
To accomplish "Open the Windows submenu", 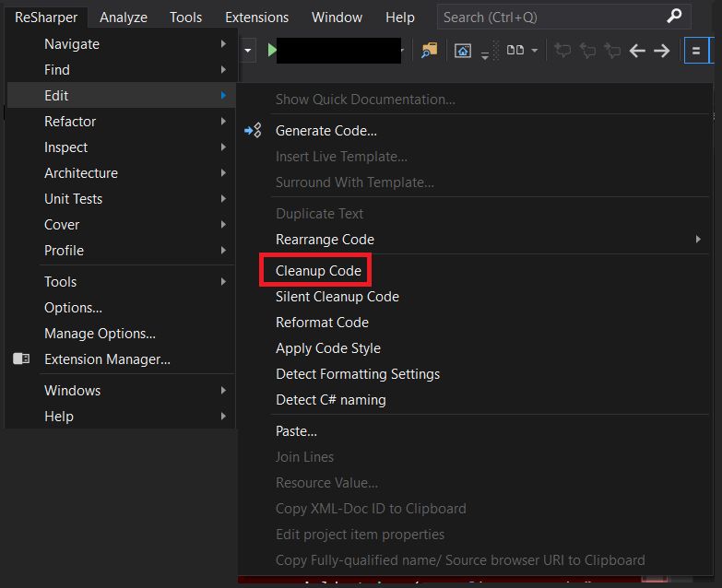I will pyautogui.click(x=122, y=390).
